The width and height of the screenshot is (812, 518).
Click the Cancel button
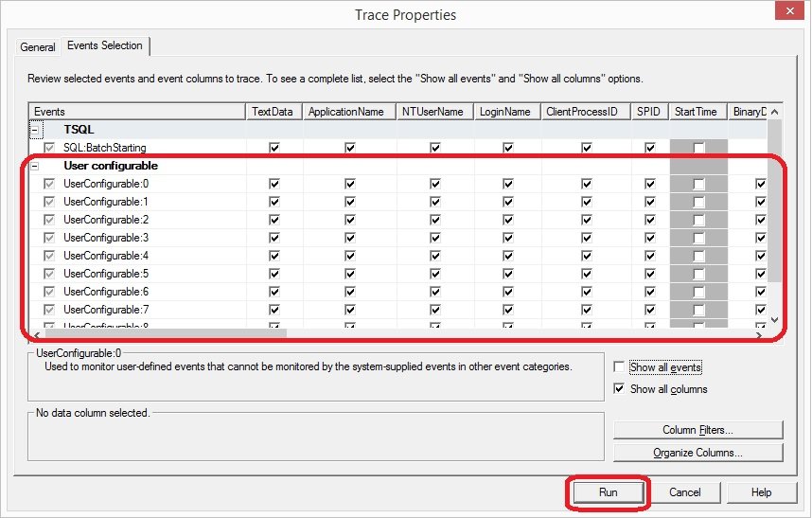point(684,492)
